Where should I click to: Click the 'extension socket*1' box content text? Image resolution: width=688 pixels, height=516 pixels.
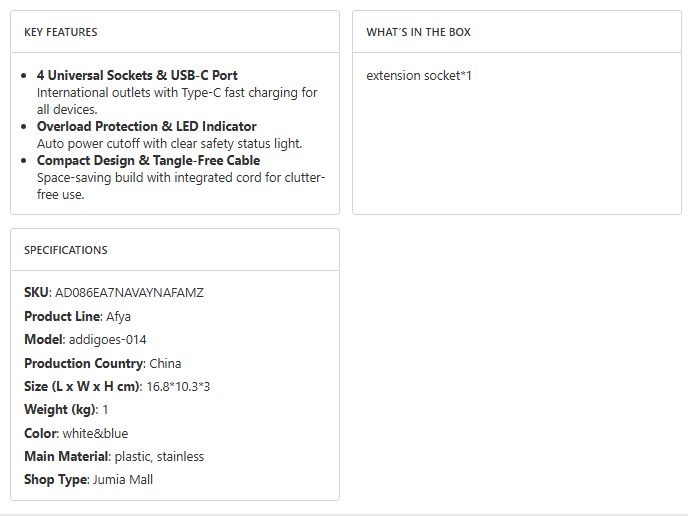coord(419,75)
